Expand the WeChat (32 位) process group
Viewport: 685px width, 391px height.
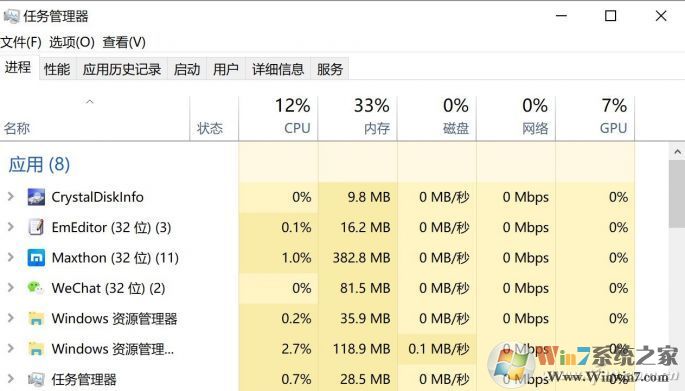click(x=11, y=287)
